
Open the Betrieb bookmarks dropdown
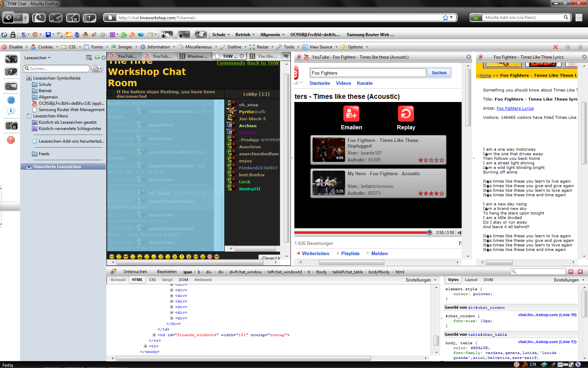(x=245, y=35)
